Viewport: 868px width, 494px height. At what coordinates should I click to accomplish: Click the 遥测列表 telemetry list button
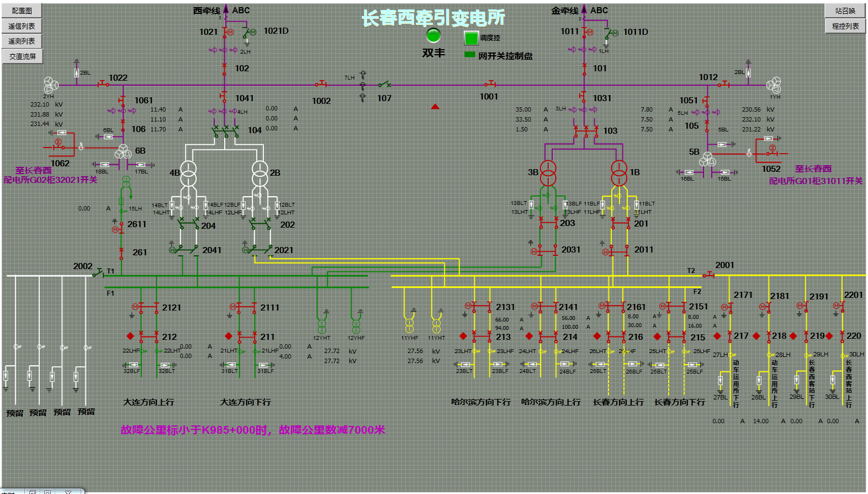pyautogui.click(x=22, y=41)
